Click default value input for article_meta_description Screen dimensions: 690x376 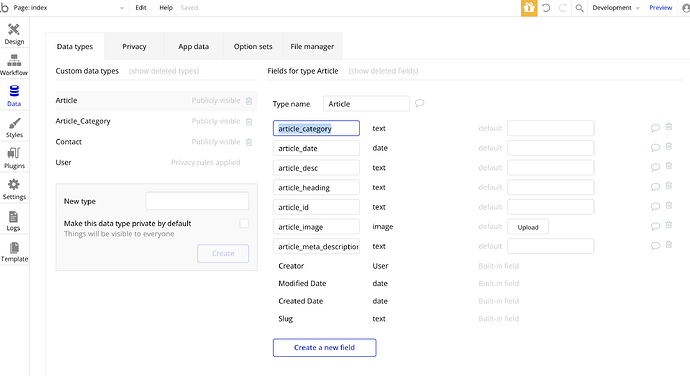coord(551,246)
